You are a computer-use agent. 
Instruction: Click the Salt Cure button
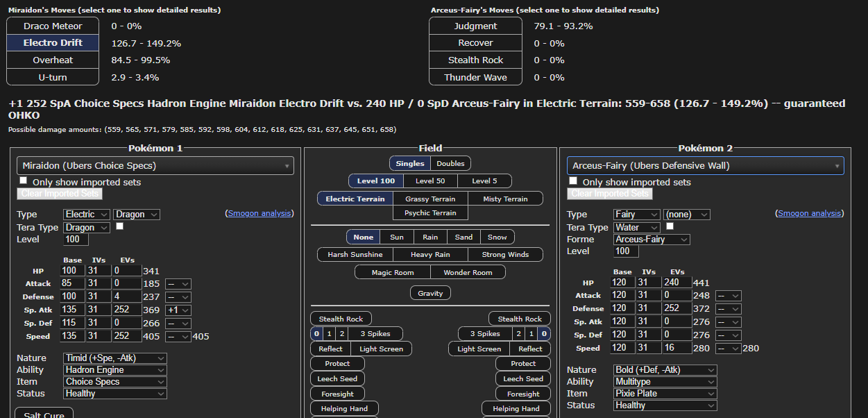(44, 414)
